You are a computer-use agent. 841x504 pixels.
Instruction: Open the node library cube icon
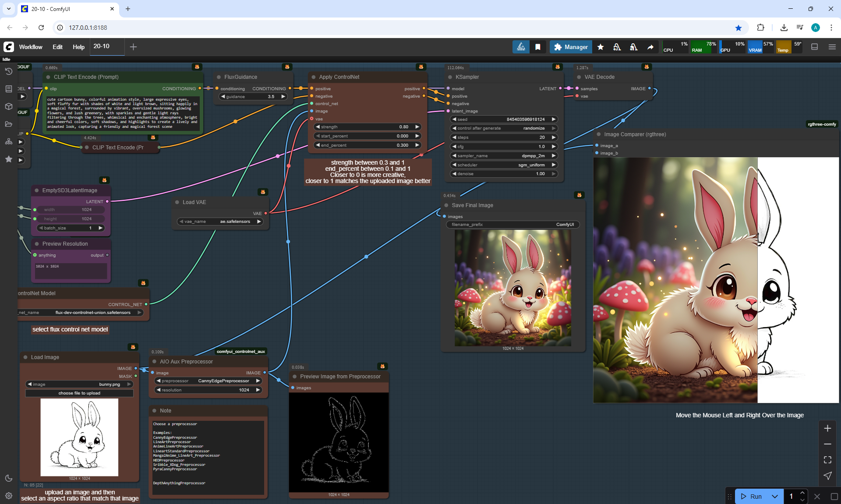8,106
